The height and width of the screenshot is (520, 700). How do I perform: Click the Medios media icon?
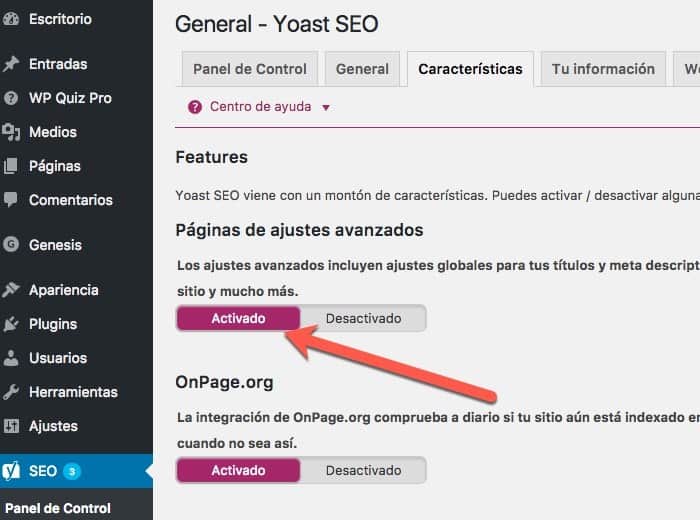click(11, 132)
